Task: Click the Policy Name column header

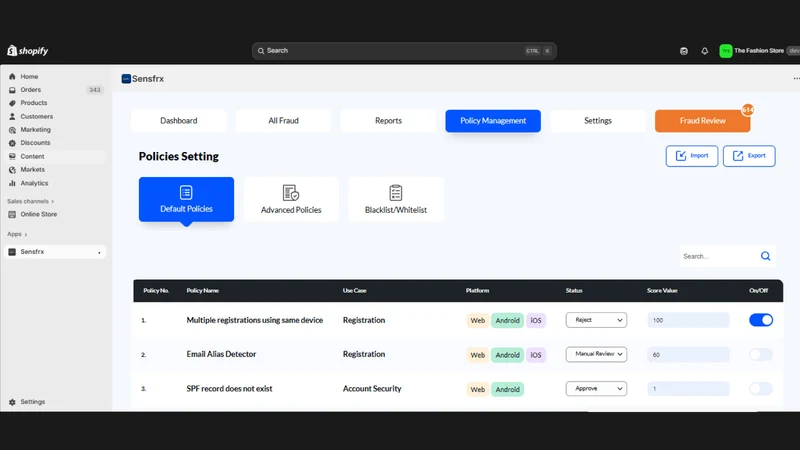Action: (x=203, y=291)
